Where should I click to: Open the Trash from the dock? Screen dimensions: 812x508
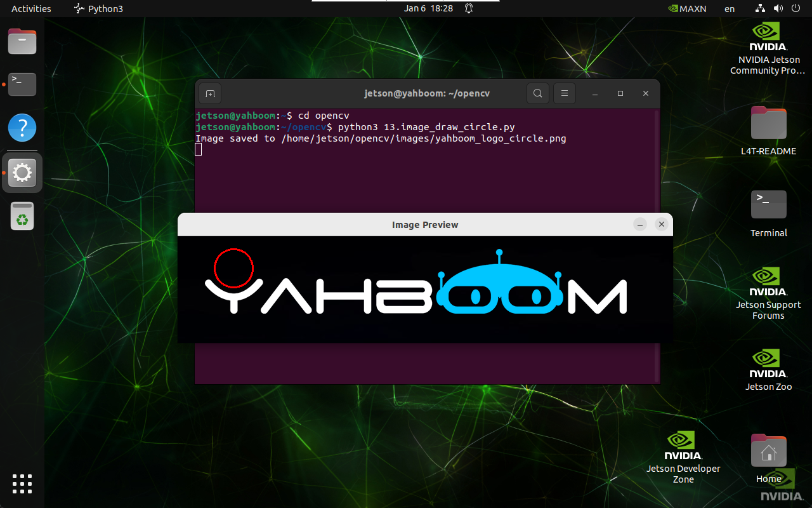[x=22, y=217]
